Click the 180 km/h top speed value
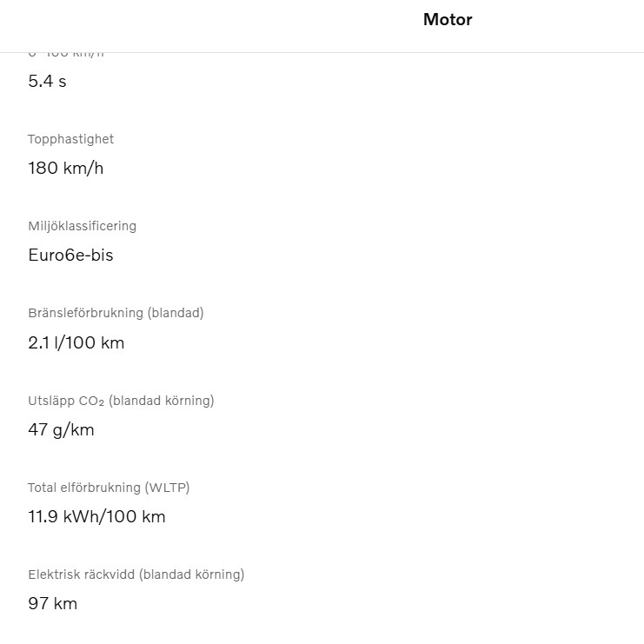Viewport: 644px width, 644px height. (65, 169)
